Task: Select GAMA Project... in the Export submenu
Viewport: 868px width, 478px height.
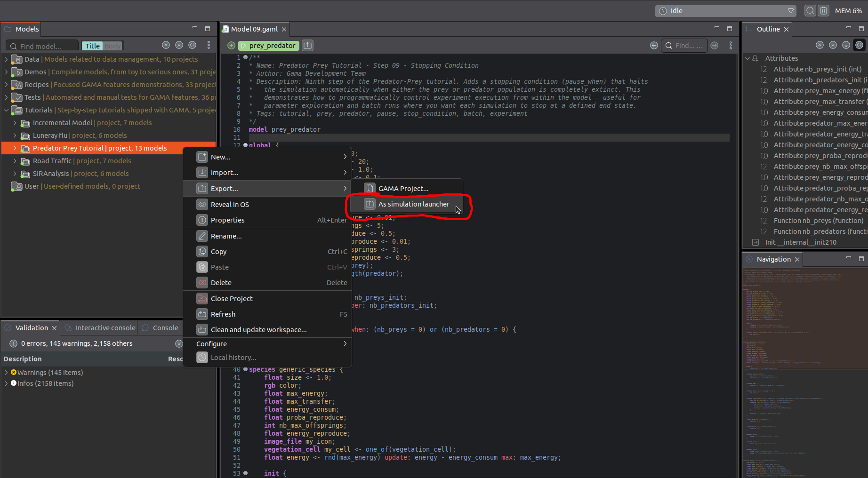Action: pyautogui.click(x=407, y=189)
